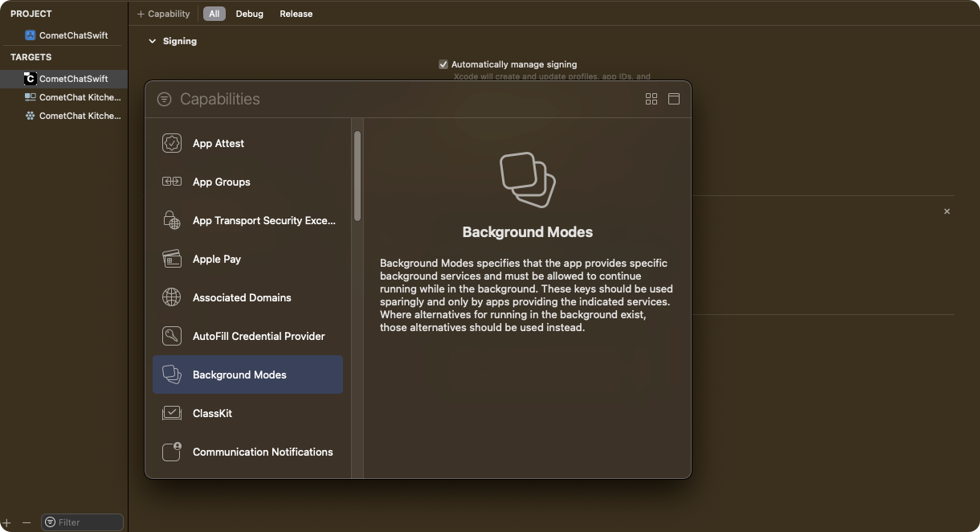The width and height of the screenshot is (980, 532).
Task: Toggle Automatically manage signing checkbox
Action: coord(443,64)
